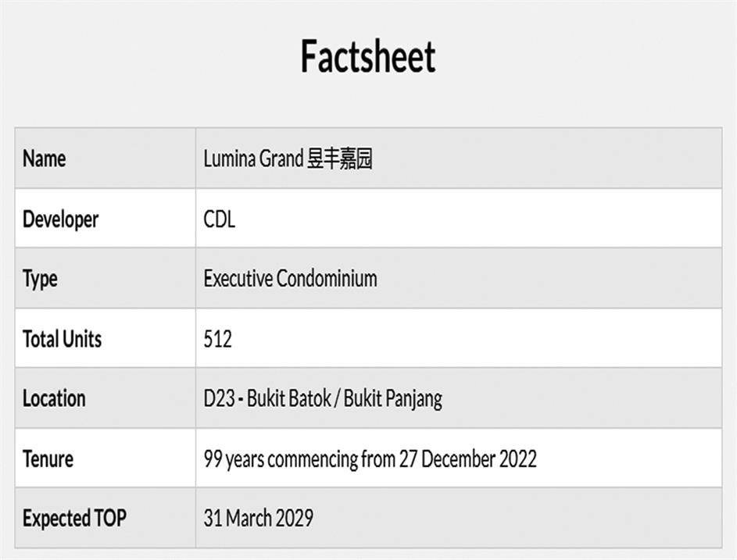Select the Name row label
Image resolution: width=737 pixels, height=560 pixels.
coord(44,159)
